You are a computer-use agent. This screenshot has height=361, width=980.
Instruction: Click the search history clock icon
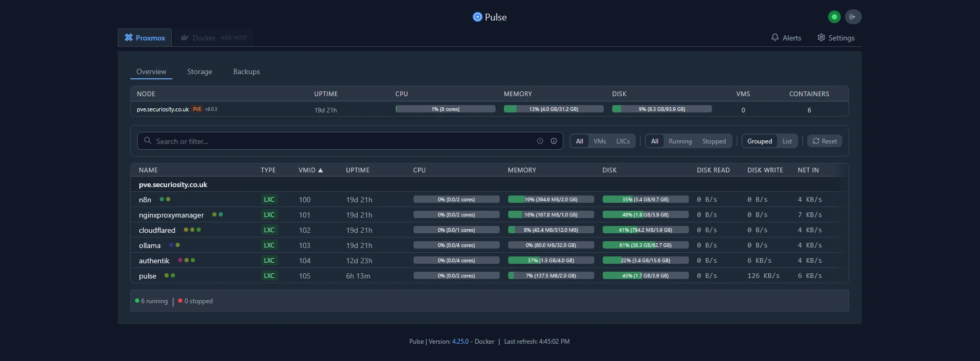[540, 141]
